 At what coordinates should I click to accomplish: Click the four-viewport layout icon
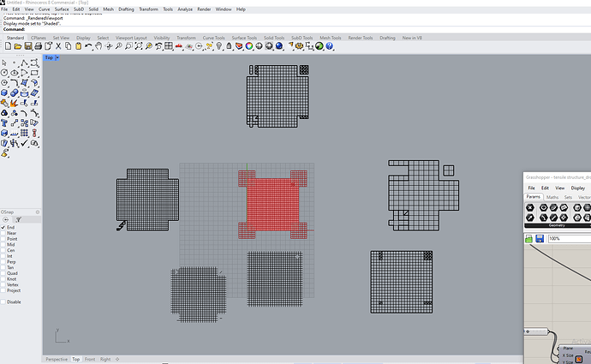pos(169,46)
